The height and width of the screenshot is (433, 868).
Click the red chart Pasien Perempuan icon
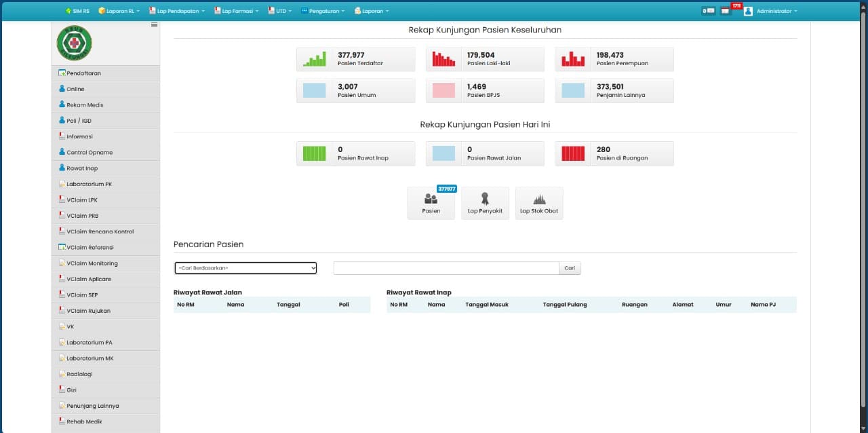(x=573, y=59)
